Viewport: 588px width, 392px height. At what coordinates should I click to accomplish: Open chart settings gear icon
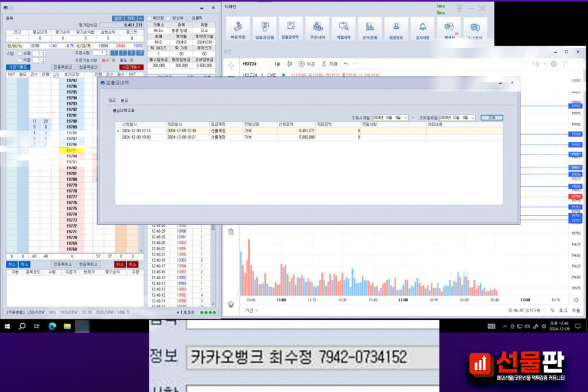click(x=553, y=63)
